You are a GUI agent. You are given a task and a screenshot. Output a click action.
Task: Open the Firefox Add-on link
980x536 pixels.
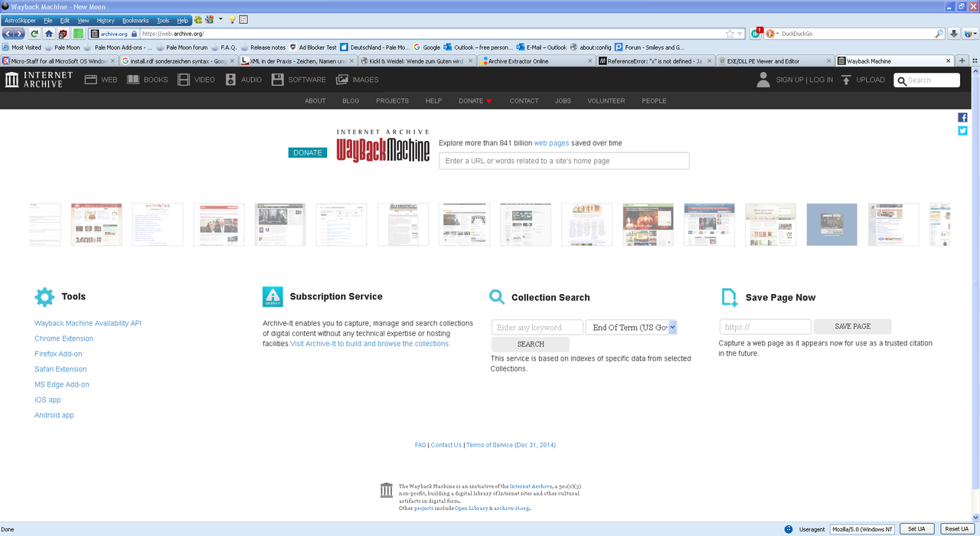pyautogui.click(x=58, y=354)
